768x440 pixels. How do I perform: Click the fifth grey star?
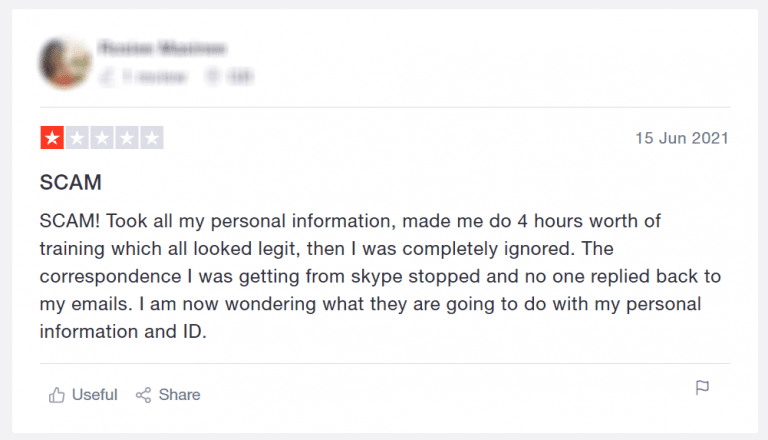(152, 139)
